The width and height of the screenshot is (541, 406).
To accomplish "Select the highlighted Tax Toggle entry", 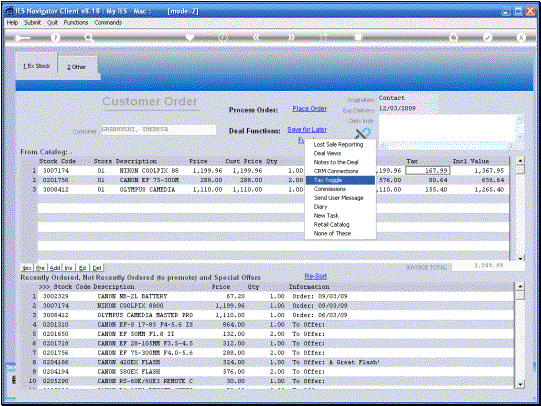I will pyautogui.click(x=340, y=180).
